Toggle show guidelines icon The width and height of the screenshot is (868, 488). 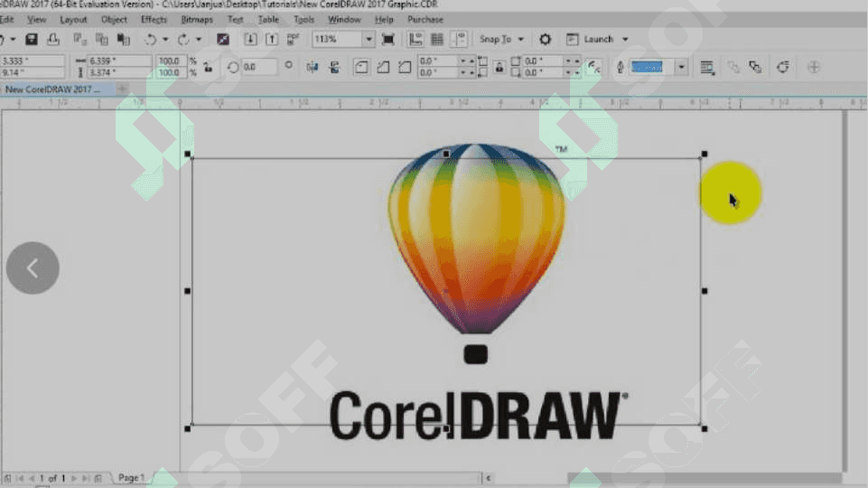[x=458, y=40]
